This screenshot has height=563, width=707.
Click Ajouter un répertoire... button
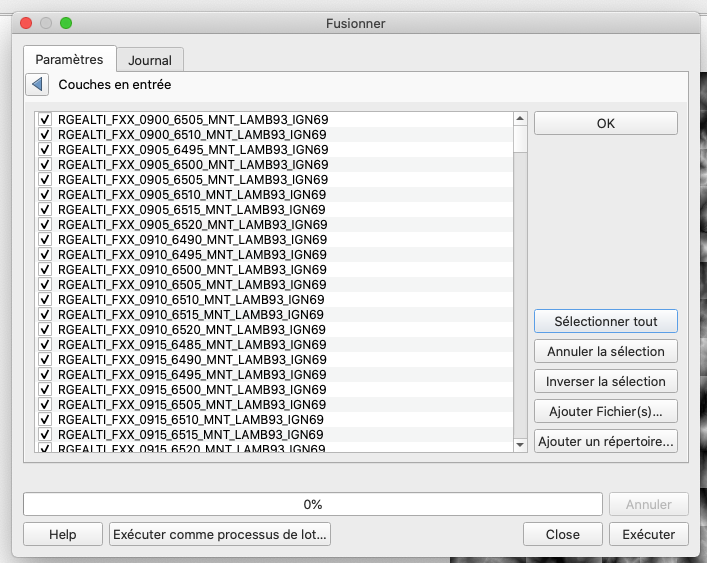605,441
